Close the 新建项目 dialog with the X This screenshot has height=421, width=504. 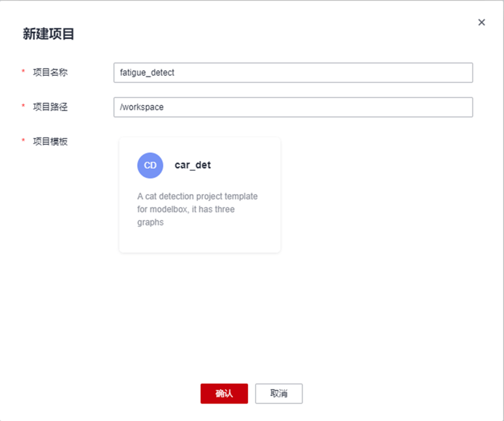481,22
